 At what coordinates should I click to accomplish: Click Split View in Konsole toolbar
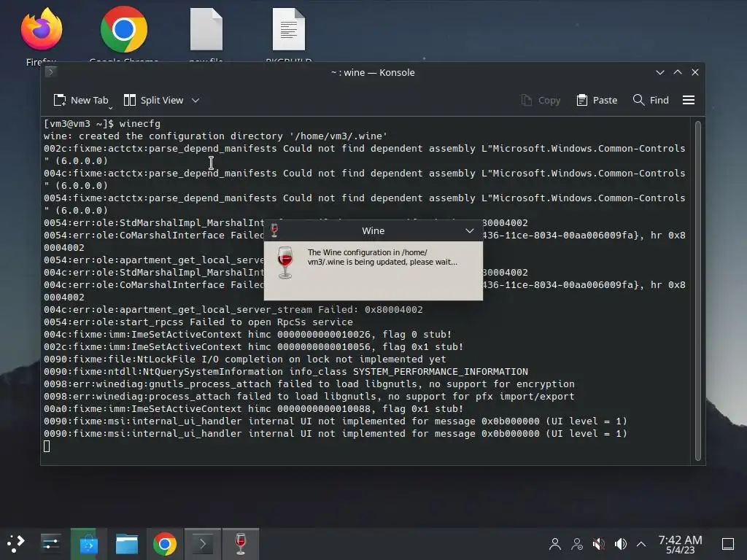click(x=153, y=100)
